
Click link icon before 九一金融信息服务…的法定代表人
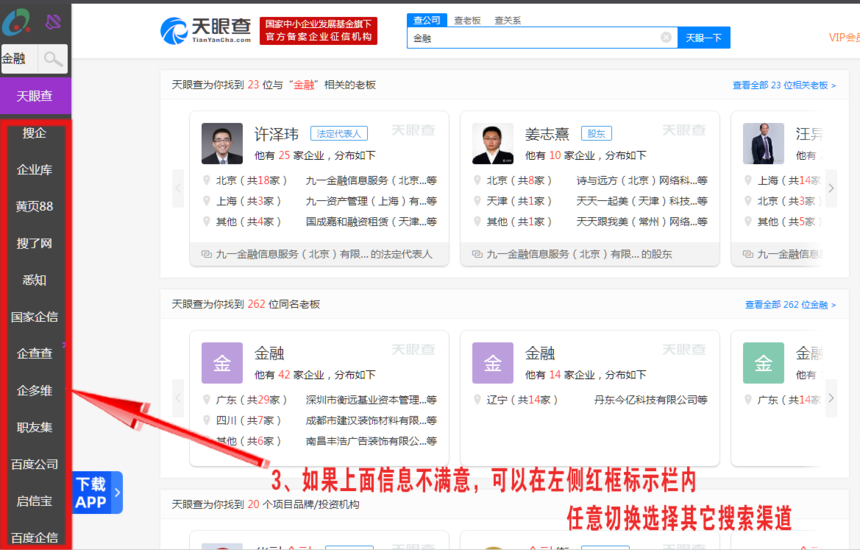207,254
